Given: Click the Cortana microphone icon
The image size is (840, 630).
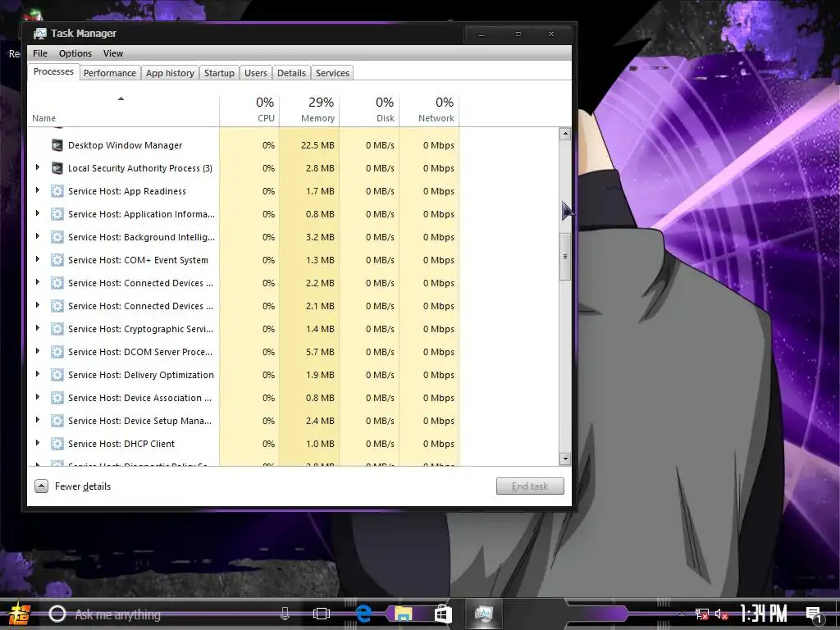Looking at the screenshot, I should click(285, 614).
